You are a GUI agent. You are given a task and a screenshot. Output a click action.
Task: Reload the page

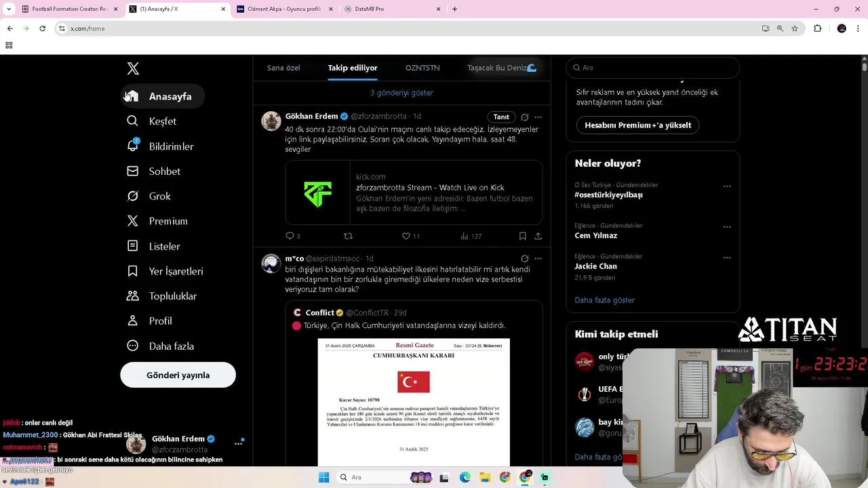[x=42, y=28]
